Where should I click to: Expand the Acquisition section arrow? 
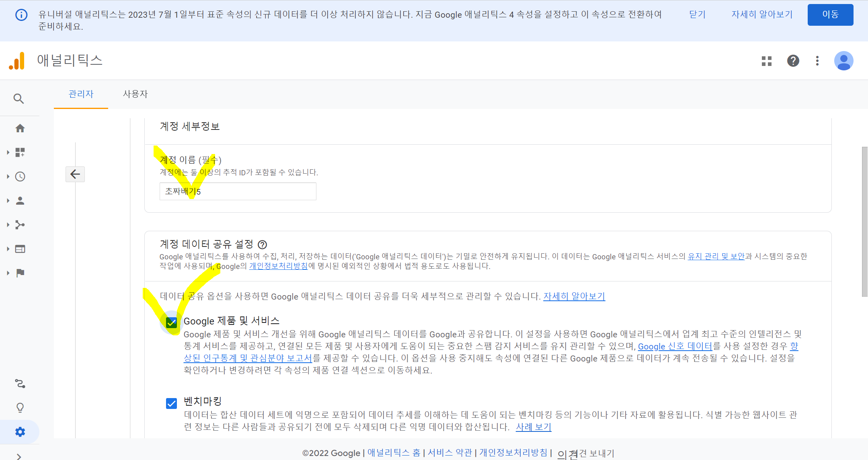(8, 225)
